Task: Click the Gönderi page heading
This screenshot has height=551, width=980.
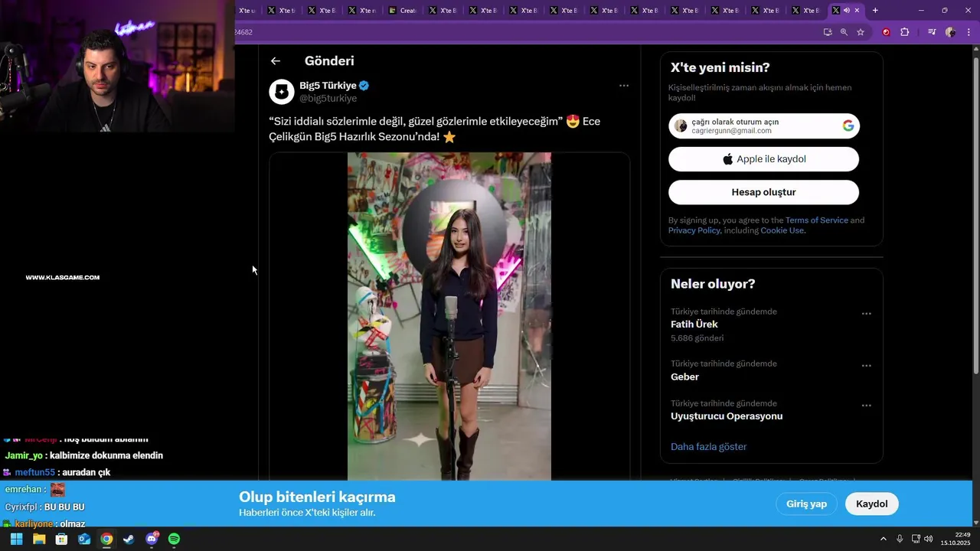Action: [329, 61]
